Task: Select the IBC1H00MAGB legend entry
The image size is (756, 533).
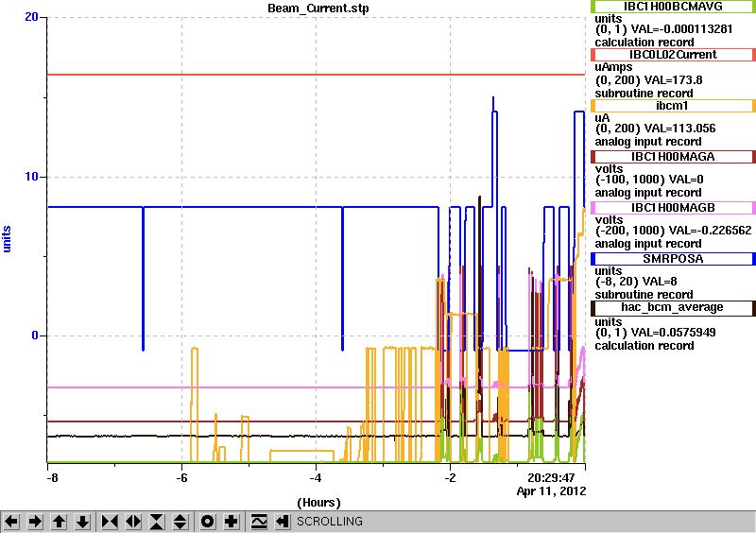Action: click(x=673, y=208)
